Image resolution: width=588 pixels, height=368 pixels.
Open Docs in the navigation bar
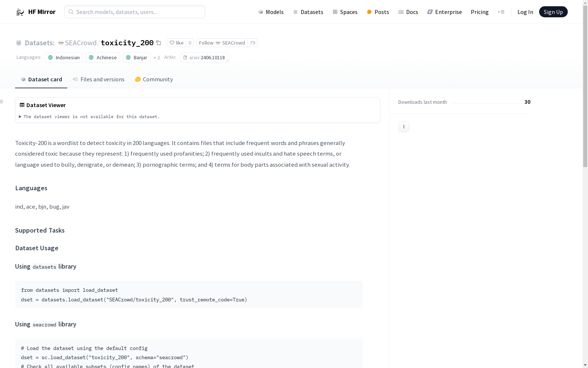click(x=408, y=12)
